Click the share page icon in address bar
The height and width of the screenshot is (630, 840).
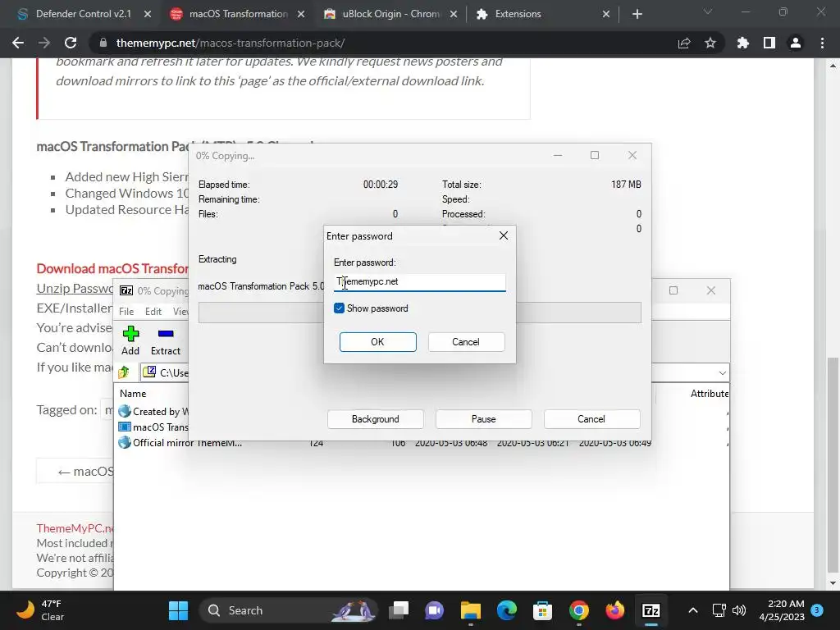click(684, 43)
